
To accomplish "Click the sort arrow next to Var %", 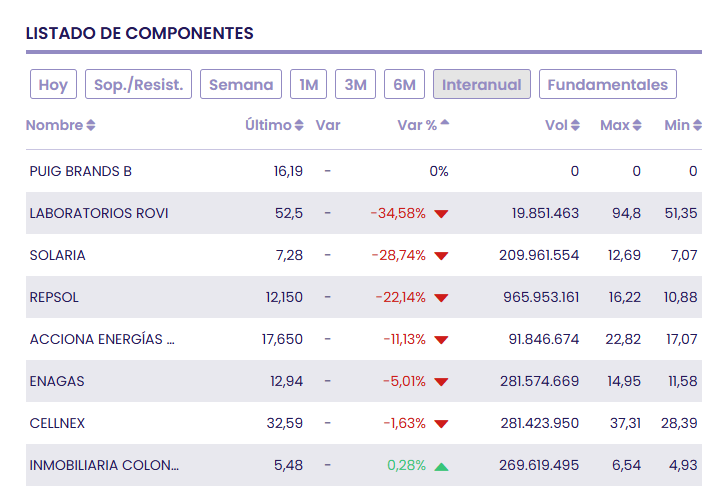I will click(445, 124).
